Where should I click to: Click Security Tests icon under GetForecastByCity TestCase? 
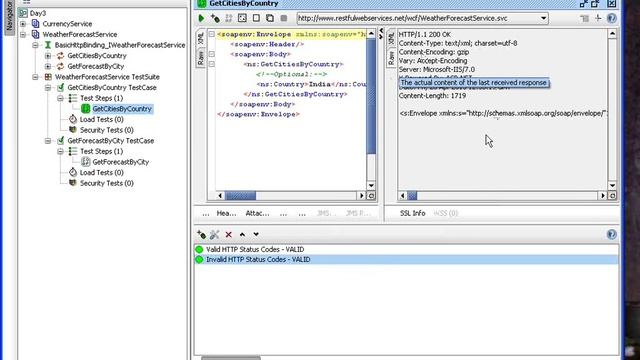tap(73, 183)
